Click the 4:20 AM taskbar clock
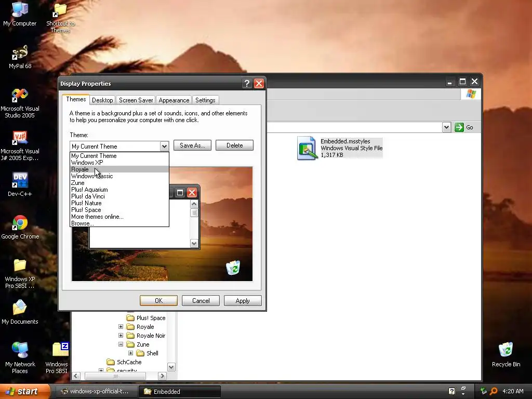532x399 pixels. [513, 391]
